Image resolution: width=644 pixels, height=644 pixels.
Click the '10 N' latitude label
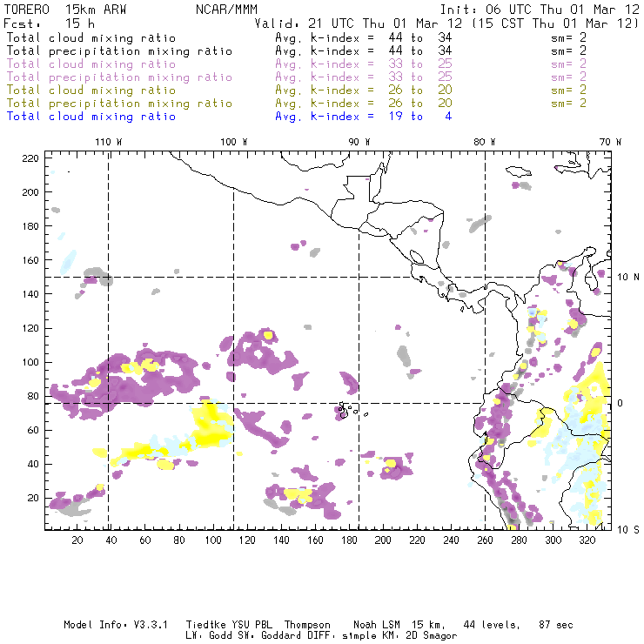tap(628, 278)
